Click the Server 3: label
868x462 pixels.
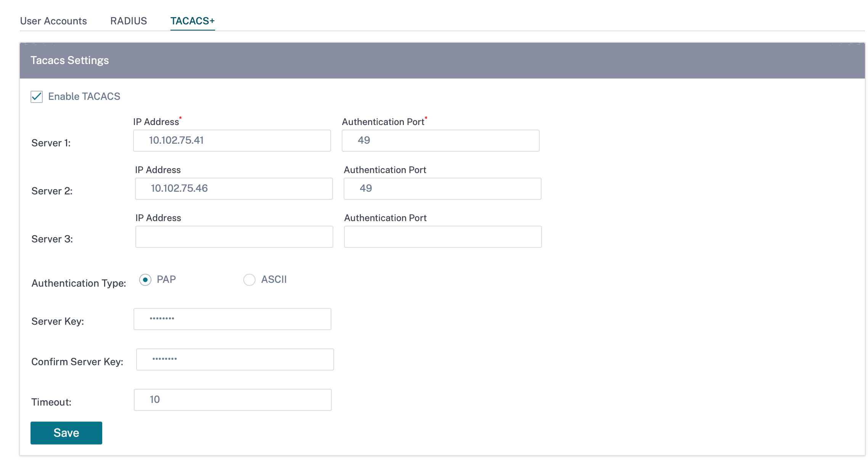coord(52,239)
